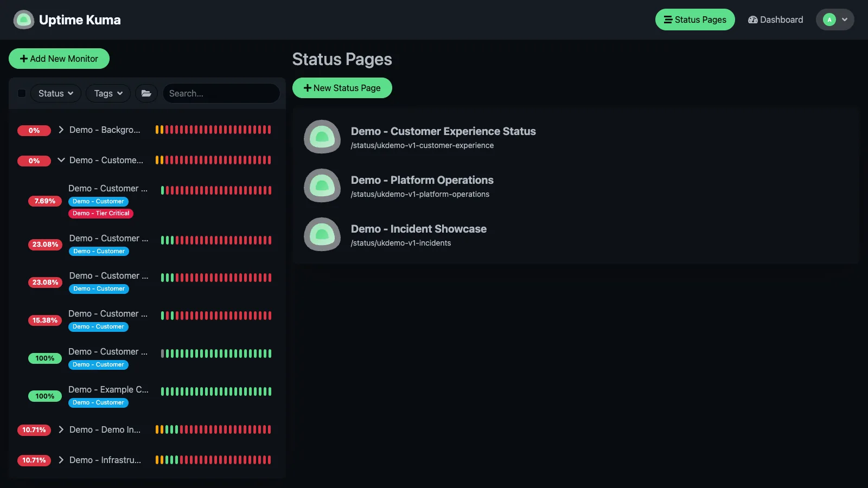
Task: Click heartbeat bar of 15.38% monitor
Action: click(216, 316)
